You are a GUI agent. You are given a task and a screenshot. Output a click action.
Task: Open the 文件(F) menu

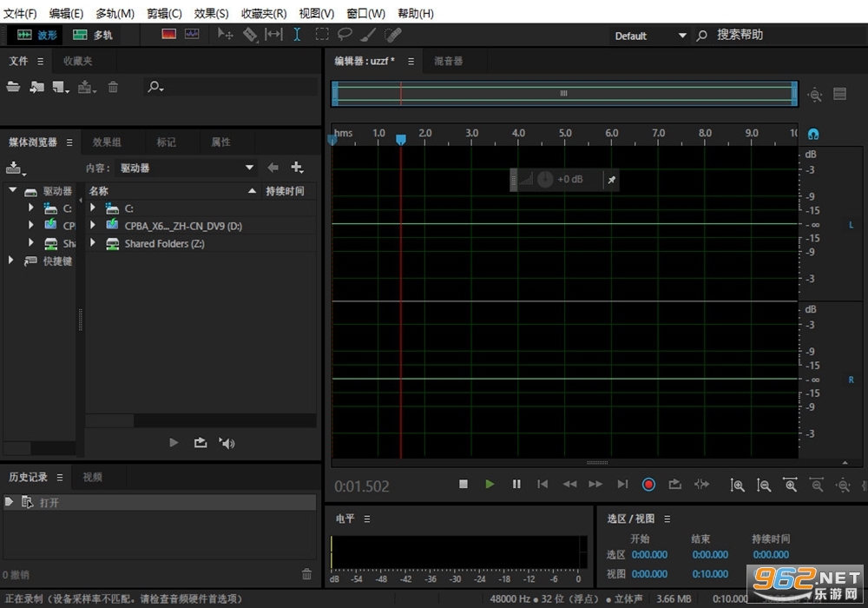20,13
